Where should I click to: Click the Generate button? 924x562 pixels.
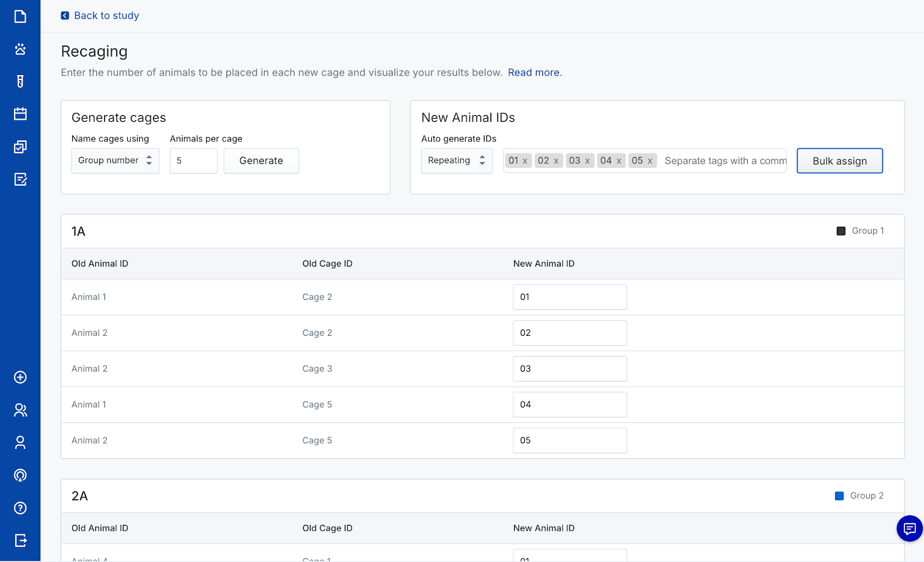tap(261, 160)
